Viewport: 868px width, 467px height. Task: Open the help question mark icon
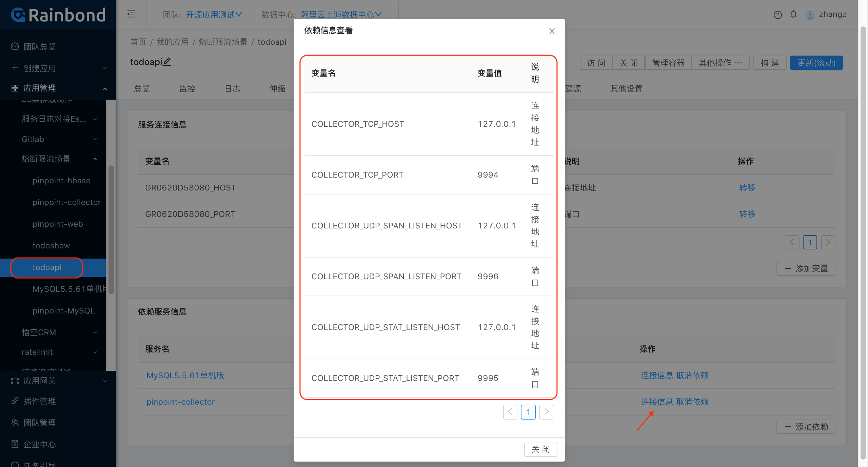(x=777, y=15)
